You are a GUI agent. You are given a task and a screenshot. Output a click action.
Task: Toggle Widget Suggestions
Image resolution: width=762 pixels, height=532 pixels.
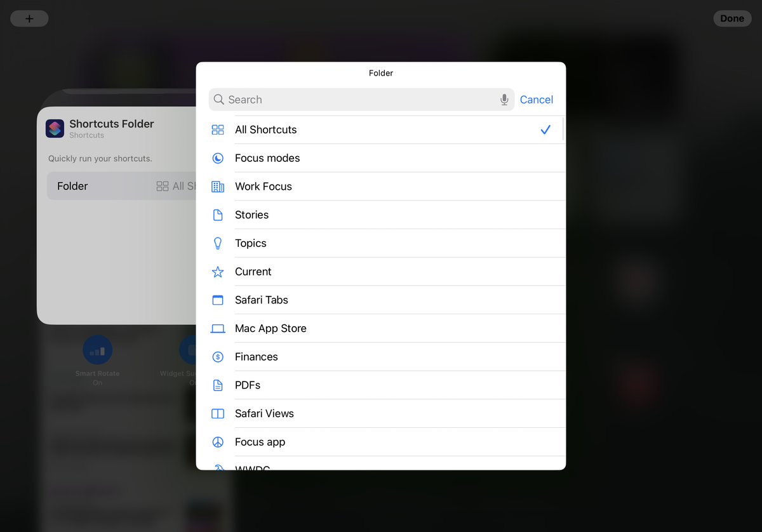189,350
